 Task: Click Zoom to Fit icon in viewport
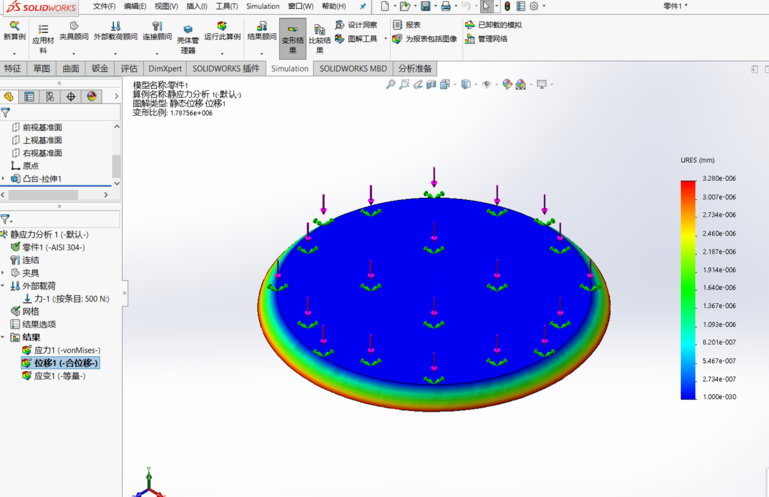pos(390,84)
